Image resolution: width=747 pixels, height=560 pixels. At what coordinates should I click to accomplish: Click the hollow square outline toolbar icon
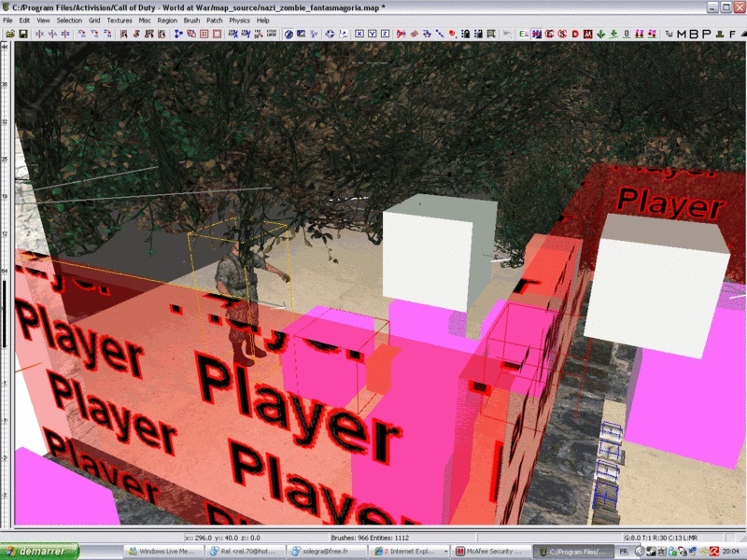(x=218, y=34)
